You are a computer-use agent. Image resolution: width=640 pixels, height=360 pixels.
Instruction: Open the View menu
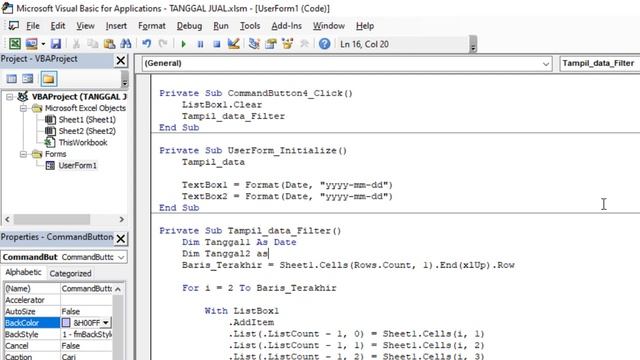[85, 26]
